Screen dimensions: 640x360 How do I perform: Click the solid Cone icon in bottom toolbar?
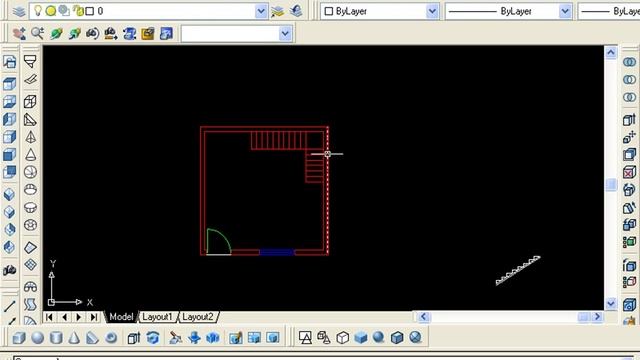pyautogui.click(x=74, y=338)
